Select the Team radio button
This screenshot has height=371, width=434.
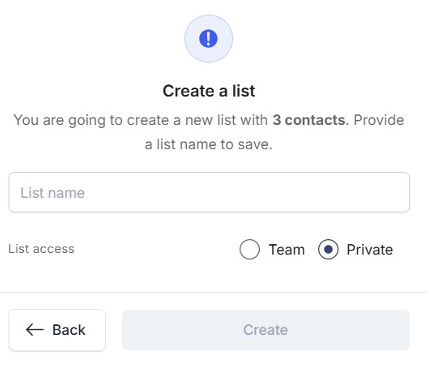[249, 249]
